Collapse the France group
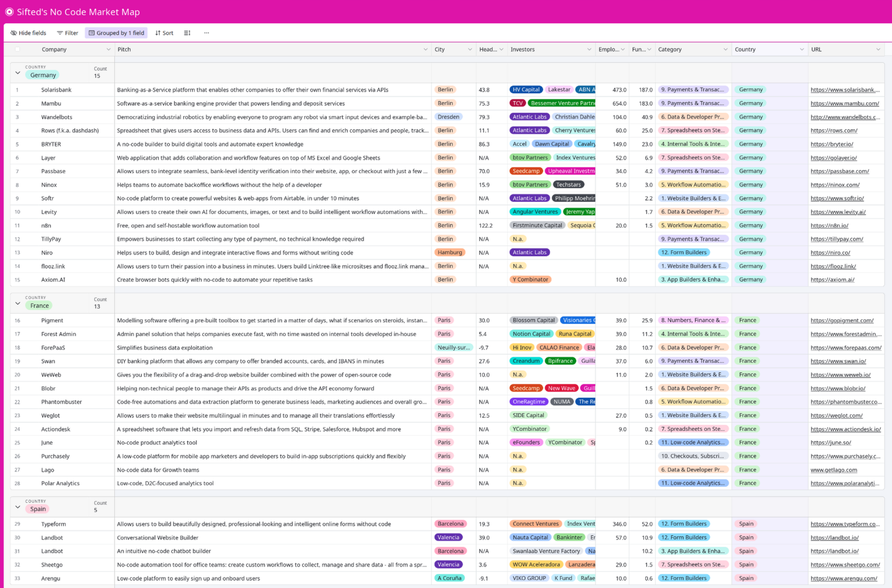The height and width of the screenshot is (588, 892). [18, 303]
